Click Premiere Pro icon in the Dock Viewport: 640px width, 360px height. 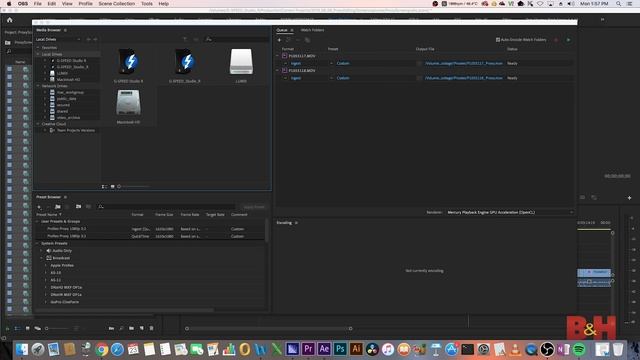[308, 349]
